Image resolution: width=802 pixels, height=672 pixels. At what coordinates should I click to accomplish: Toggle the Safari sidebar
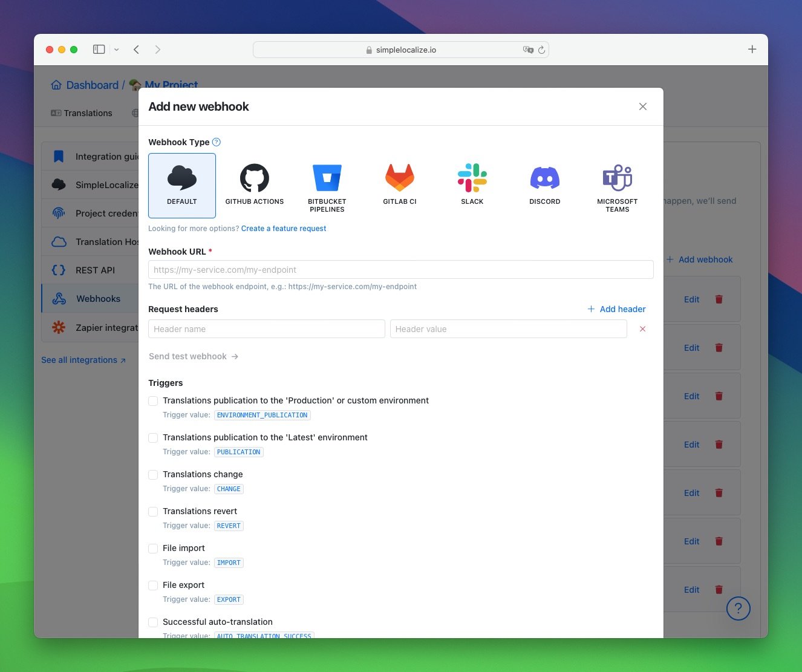(x=99, y=50)
